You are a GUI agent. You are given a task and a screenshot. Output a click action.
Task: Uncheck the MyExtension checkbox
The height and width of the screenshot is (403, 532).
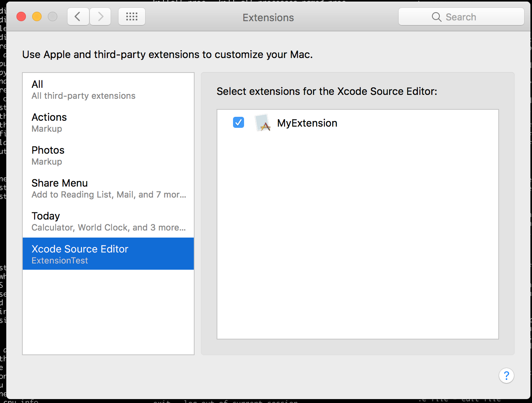[239, 122]
